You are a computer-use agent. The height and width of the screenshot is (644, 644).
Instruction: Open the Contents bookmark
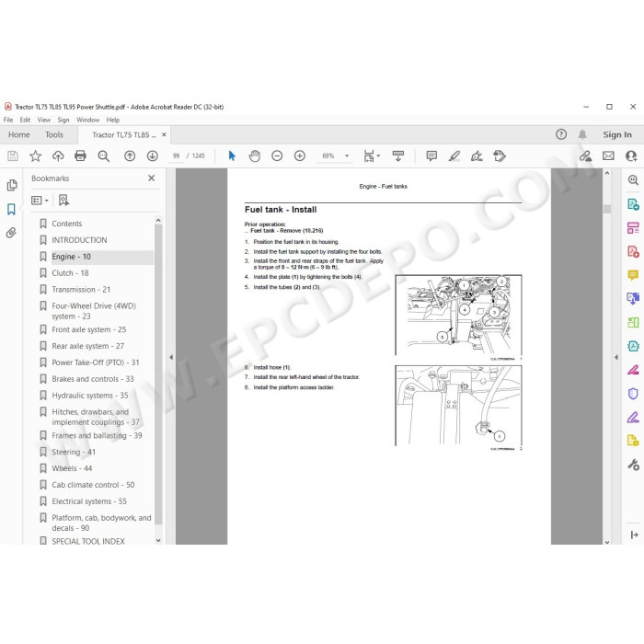pyautogui.click(x=67, y=224)
